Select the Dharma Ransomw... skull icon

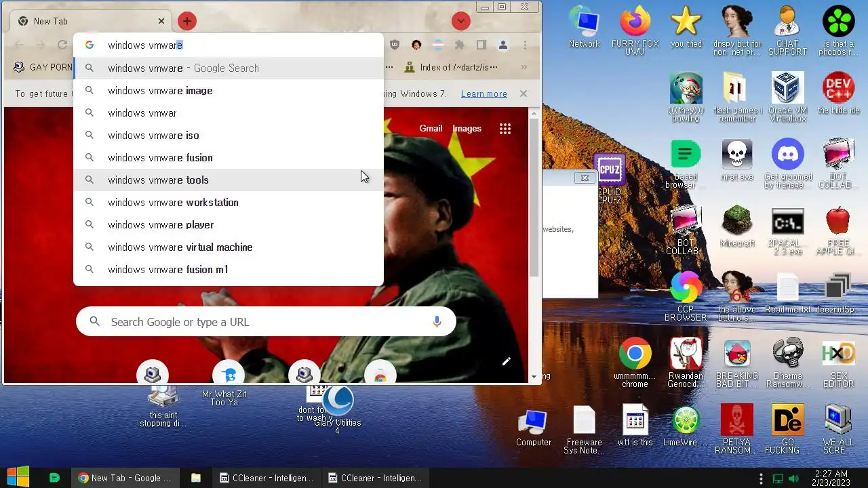[x=787, y=363]
